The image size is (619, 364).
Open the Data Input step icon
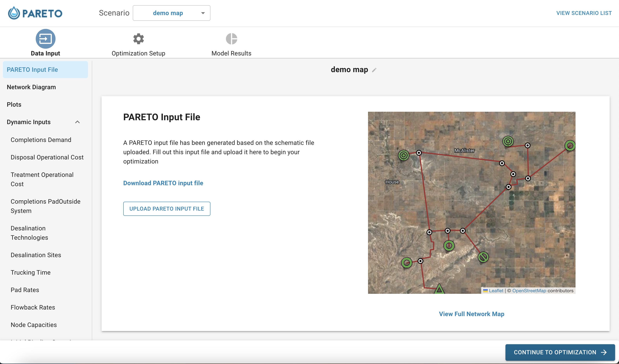coord(45,39)
